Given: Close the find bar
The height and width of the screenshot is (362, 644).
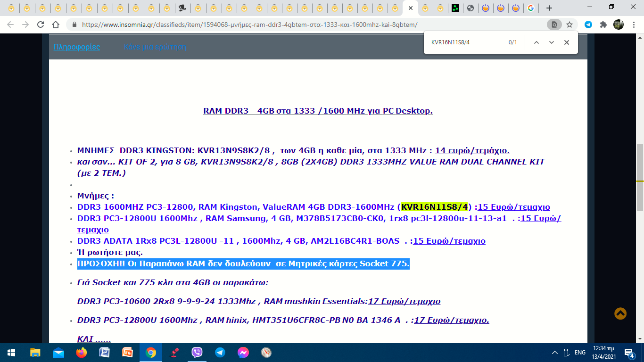Looking at the screenshot, I should [x=567, y=42].
